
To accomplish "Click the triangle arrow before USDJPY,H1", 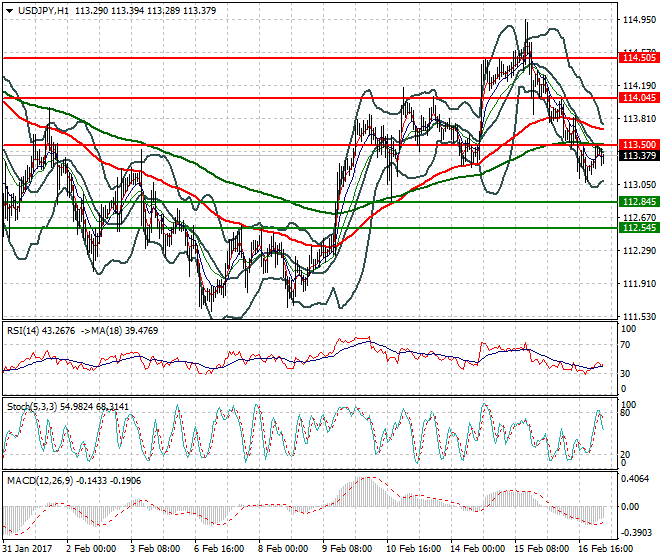I will click(x=9, y=11).
